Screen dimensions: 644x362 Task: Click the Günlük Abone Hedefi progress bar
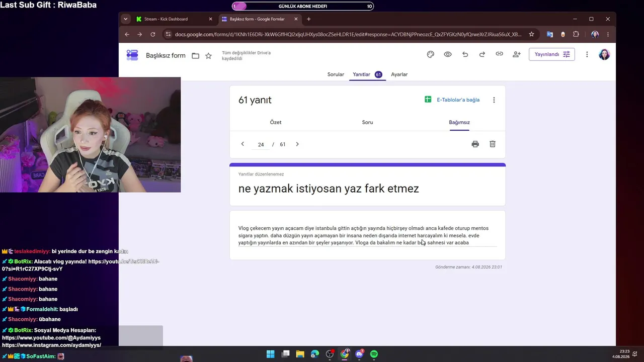coord(303,6)
